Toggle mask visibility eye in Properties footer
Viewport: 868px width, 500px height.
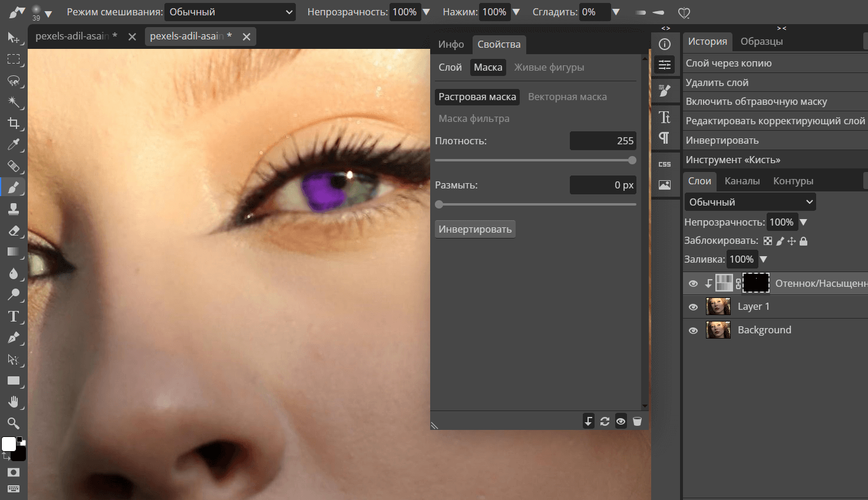621,421
